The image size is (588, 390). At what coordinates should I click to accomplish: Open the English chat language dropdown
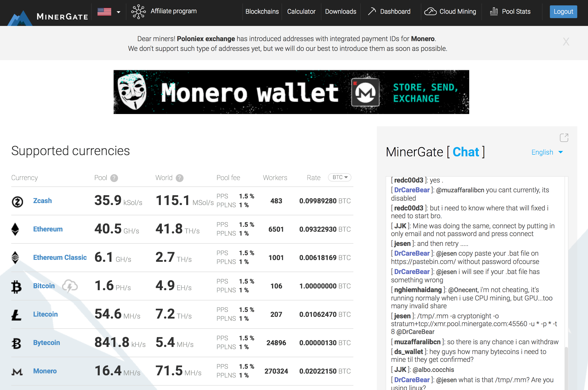[547, 152]
